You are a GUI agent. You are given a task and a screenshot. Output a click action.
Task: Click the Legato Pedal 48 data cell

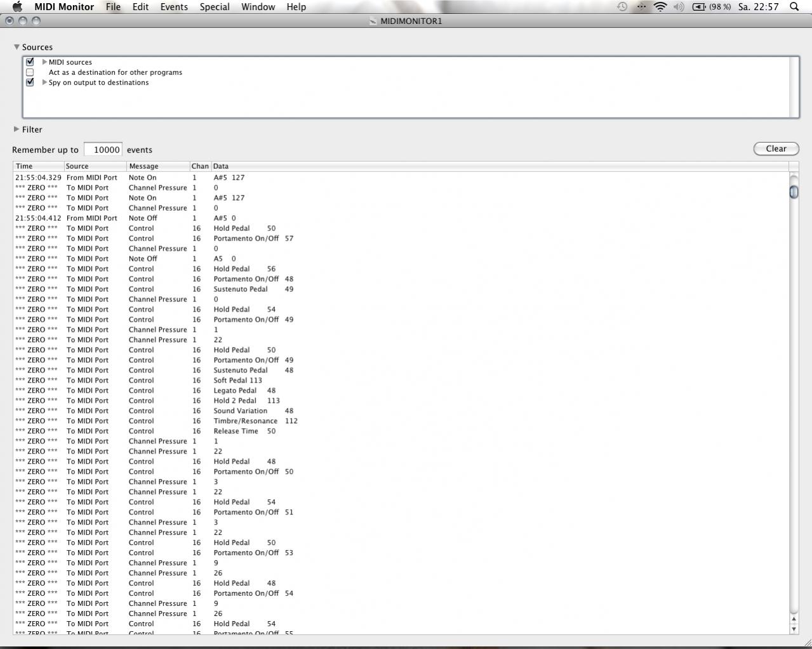point(244,391)
